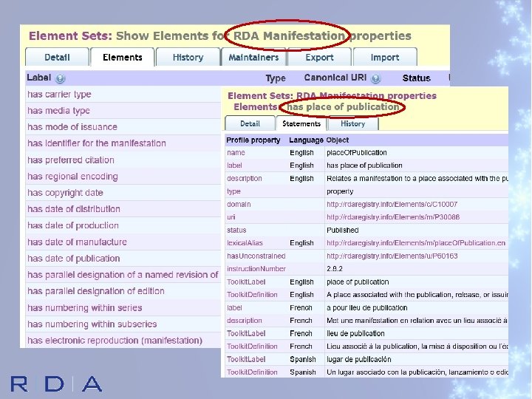The width and height of the screenshot is (532, 399).
Task: Open 'has media type' element
Action: coord(58,111)
